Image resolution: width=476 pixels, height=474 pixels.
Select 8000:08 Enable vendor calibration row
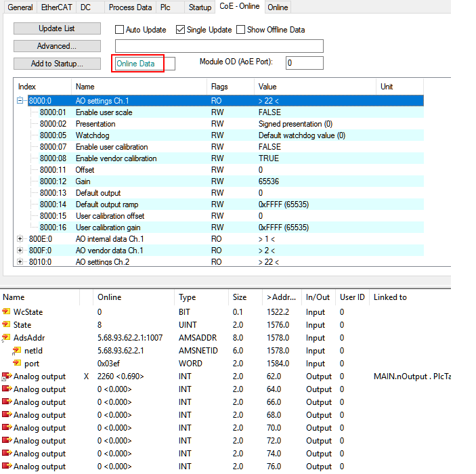pos(232,158)
